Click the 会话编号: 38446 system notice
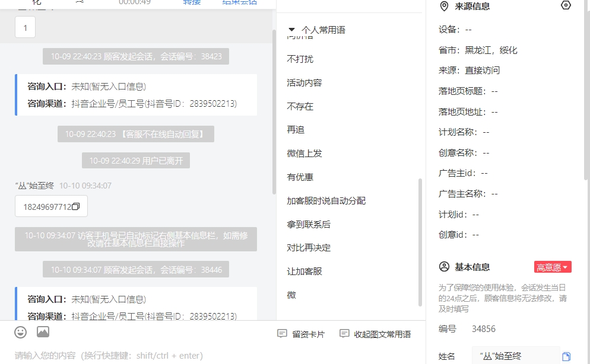Viewport: 590px width, 364px height. tap(136, 270)
